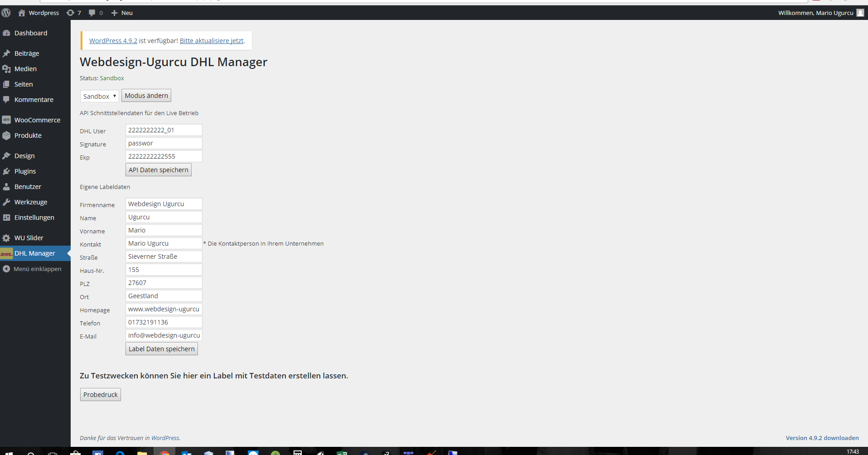The width and height of the screenshot is (868, 455).
Task: Click the WU Slider gear icon
Action: click(x=6, y=238)
